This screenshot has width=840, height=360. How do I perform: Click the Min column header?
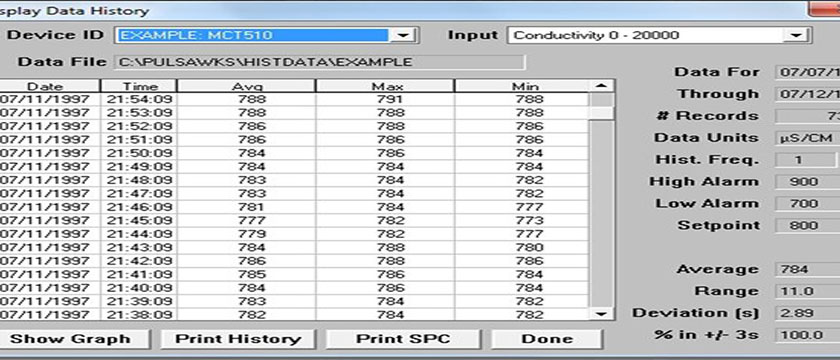522,86
